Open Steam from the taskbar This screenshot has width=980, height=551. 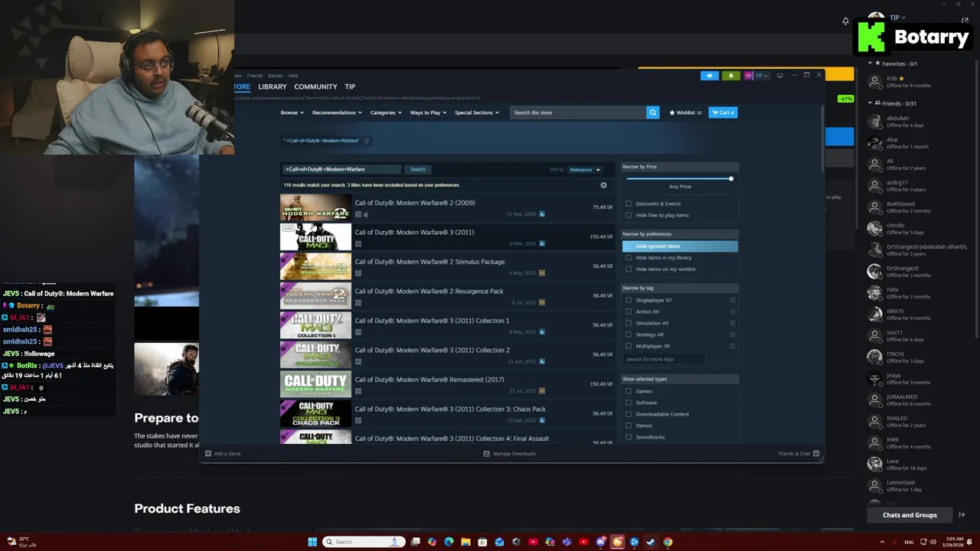(x=651, y=542)
